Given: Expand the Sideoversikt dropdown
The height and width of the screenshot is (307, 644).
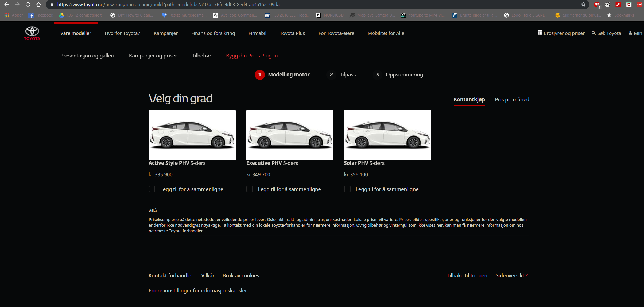Looking at the screenshot, I should [512, 275].
